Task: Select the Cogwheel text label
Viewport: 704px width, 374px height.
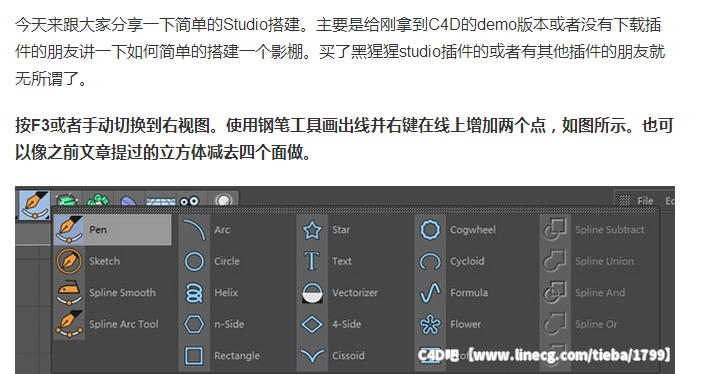Action: point(473,229)
